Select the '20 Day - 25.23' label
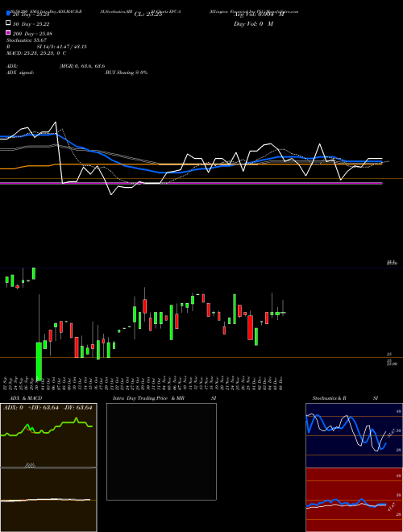Screen dimensions: 403x532 31,15
